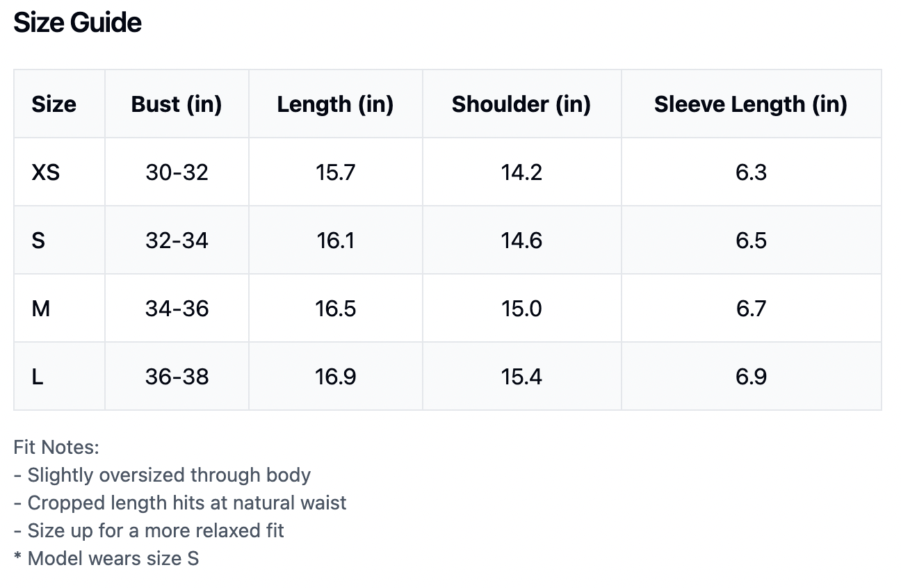Viewport: 901px width, 588px height.
Task: Select the 6.9 sleeve length value
Action: (751, 377)
